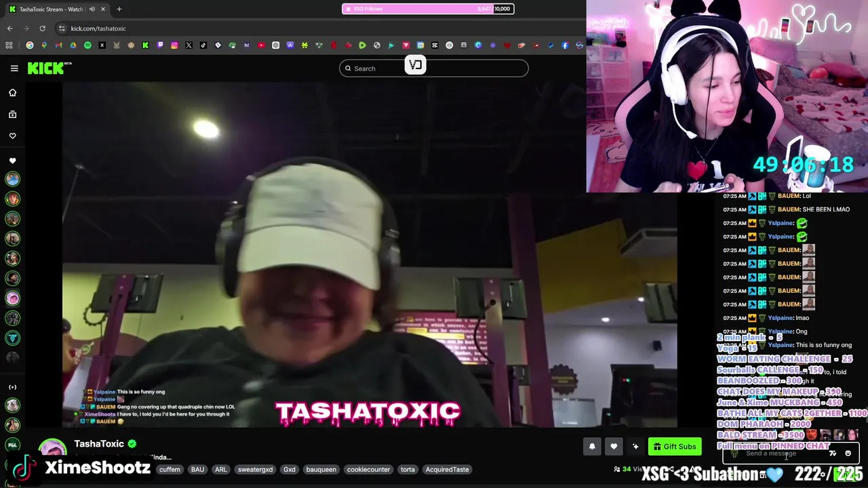The width and height of the screenshot is (868, 488).
Task: Click the kick.com/tashatoxic address bar
Action: pyautogui.click(x=319, y=28)
